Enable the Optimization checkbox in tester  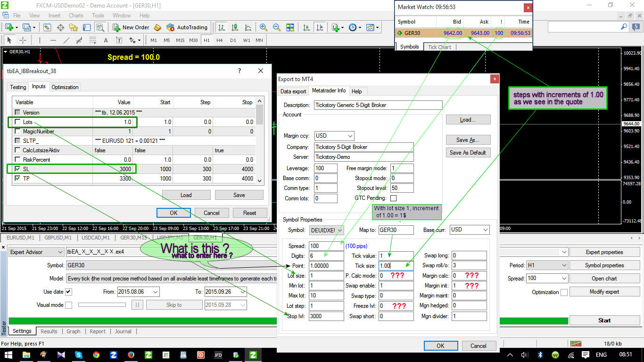point(564,292)
